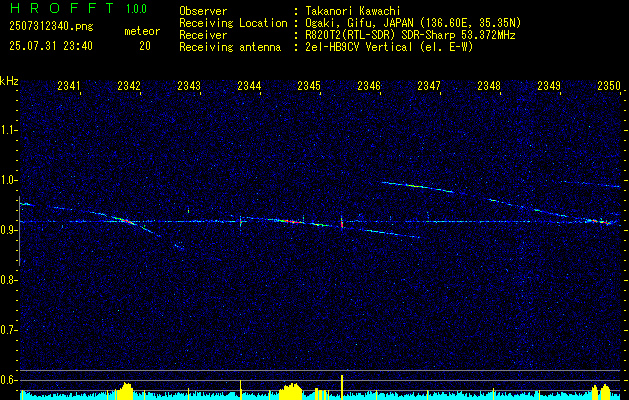Click the observer name Takanori Kawachi
Viewport: 629px width, 400px height.
coord(352,11)
